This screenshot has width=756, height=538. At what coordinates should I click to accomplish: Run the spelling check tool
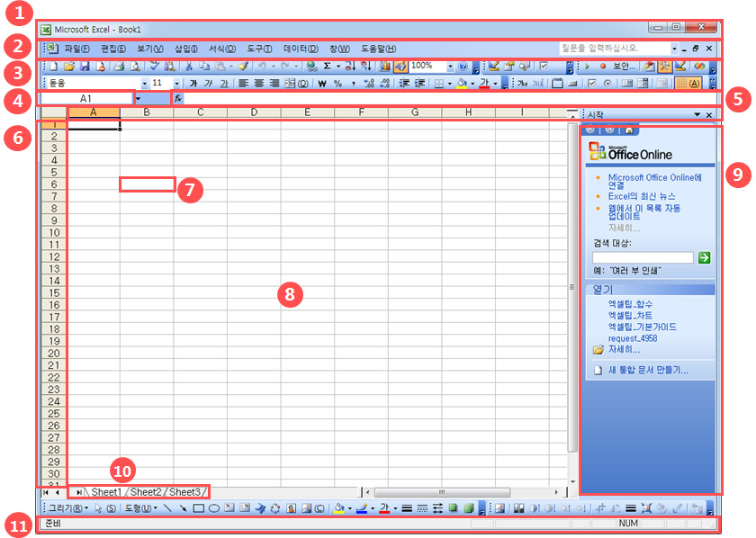154,67
